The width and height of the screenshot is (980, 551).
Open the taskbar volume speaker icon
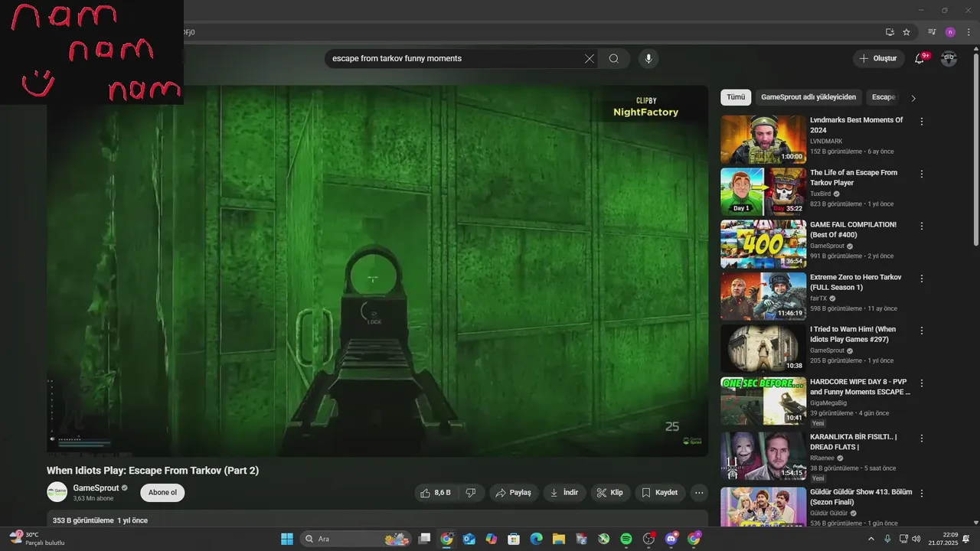916,539
